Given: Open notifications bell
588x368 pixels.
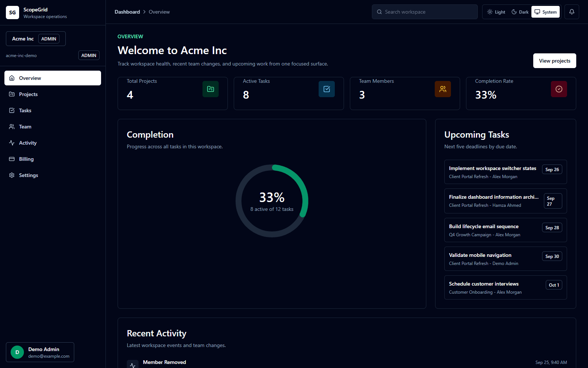Looking at the screenshot, I should (572, 12).
